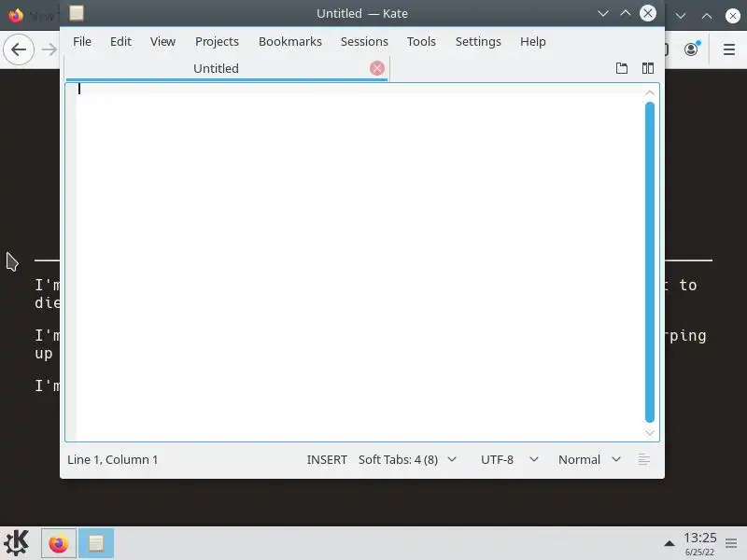Minimize the Firefox window

click(x=681, y=16)
